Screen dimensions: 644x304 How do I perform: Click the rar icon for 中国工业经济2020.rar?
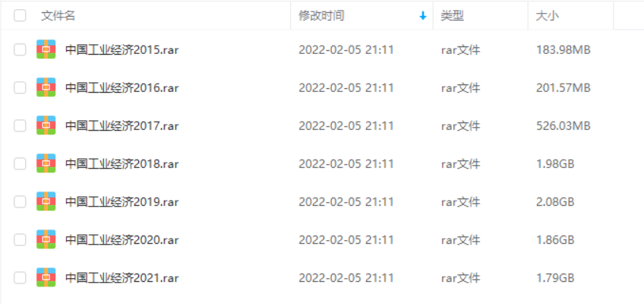pos(46,239)
